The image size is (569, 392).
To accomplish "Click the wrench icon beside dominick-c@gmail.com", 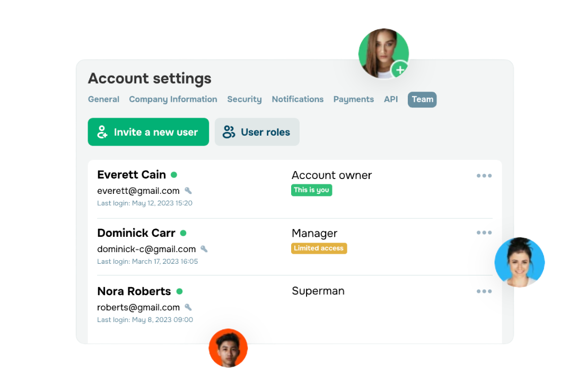I will click(204, 249).
